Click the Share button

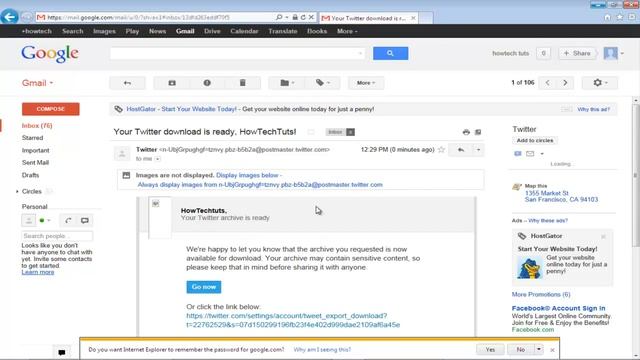click(577, 53)
